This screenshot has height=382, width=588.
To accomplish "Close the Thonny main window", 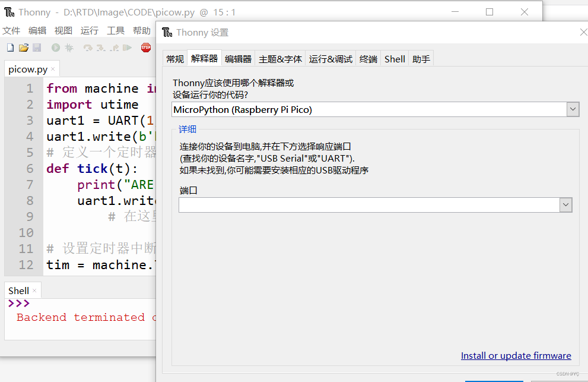I will pyautogui.click(x=525, y=12).
